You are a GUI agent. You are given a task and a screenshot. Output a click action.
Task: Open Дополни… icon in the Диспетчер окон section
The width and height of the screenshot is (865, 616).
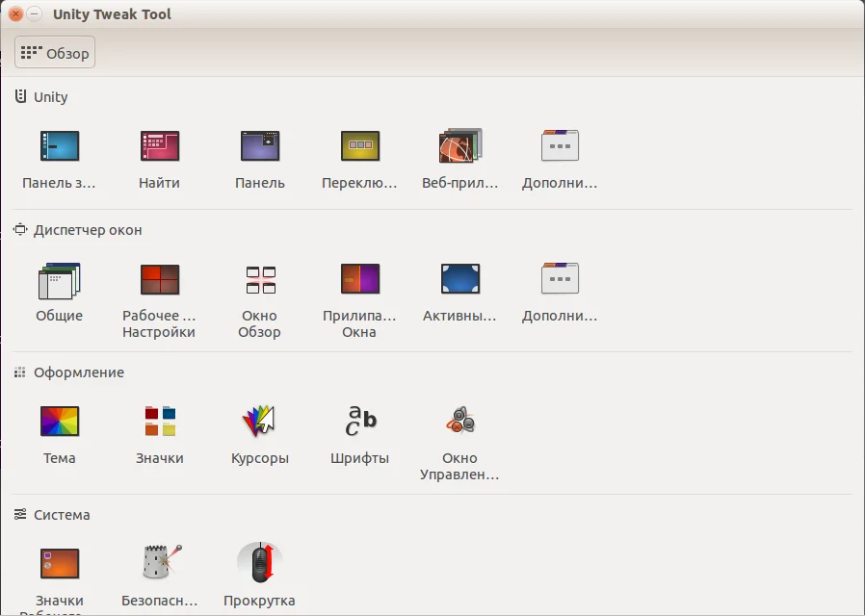tap(560, 279)
